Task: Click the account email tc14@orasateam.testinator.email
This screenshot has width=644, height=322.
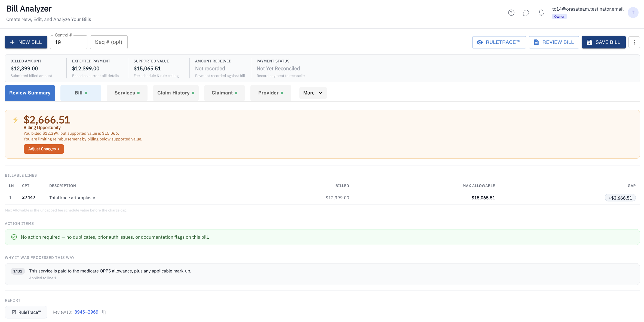Action: pyautogui.click(x=588, y=9)
